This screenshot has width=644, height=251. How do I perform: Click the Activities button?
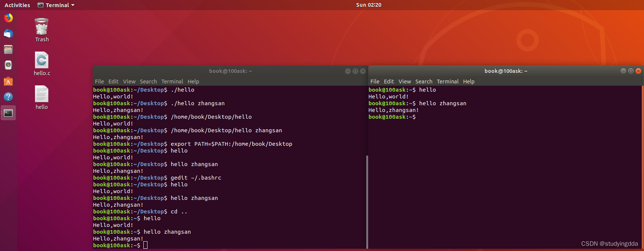click(17, 5)
